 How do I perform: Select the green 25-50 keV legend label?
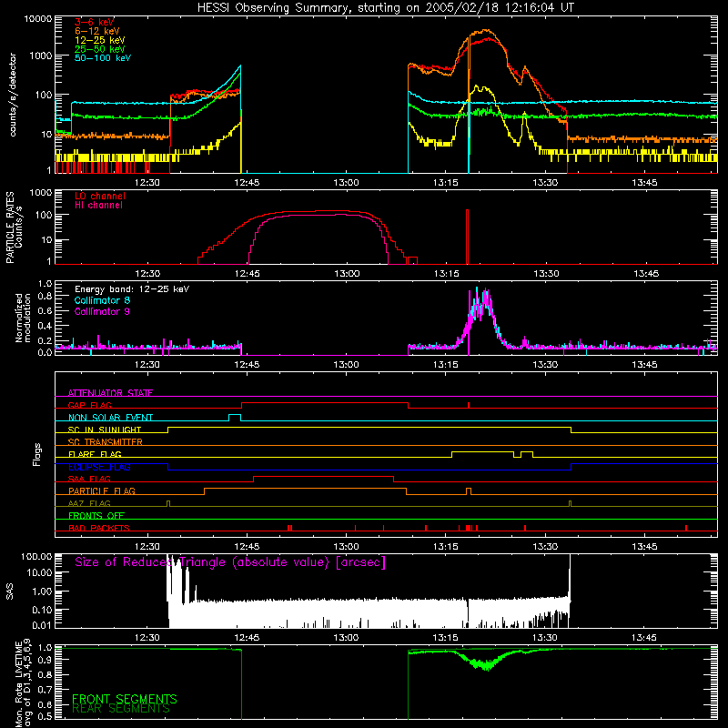point(100,49)
